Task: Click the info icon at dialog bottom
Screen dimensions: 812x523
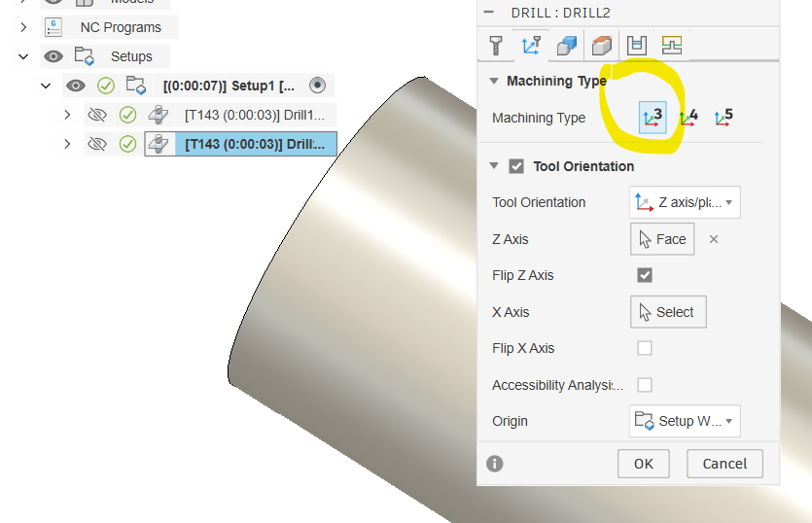Action: (x=495, y=464)
